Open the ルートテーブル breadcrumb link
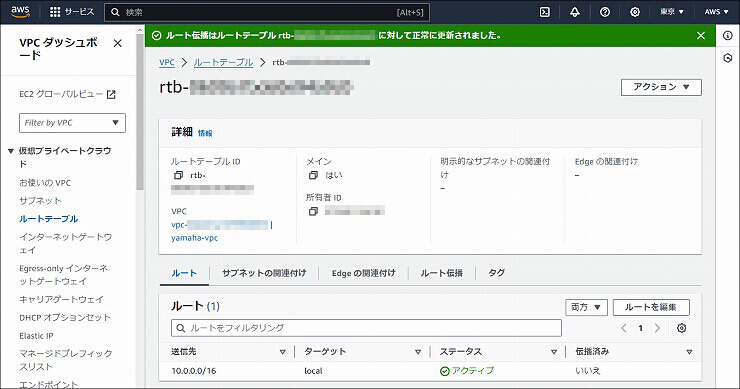Viewport: 740px width, 389px height. click(223, 62)
